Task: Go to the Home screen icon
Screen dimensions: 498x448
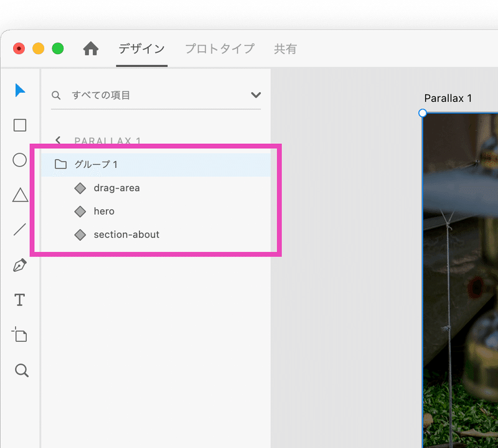Action: click(91, 49)
